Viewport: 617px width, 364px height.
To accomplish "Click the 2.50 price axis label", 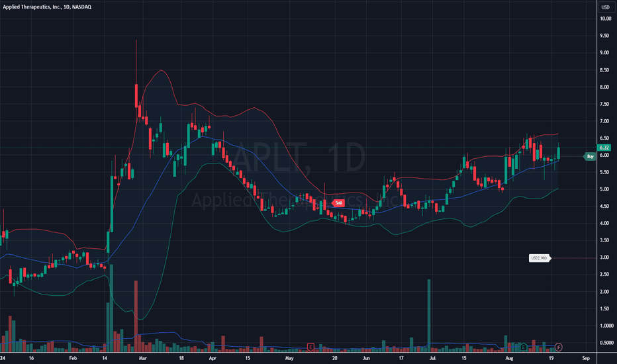I will click(604, 275).
